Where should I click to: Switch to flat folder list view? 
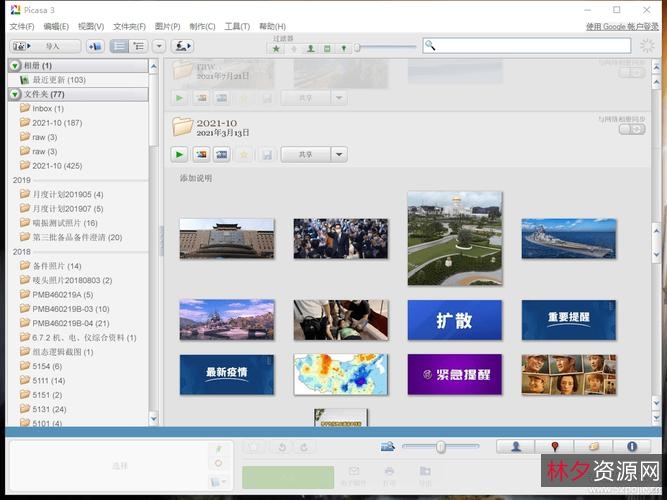pos(119,46)
